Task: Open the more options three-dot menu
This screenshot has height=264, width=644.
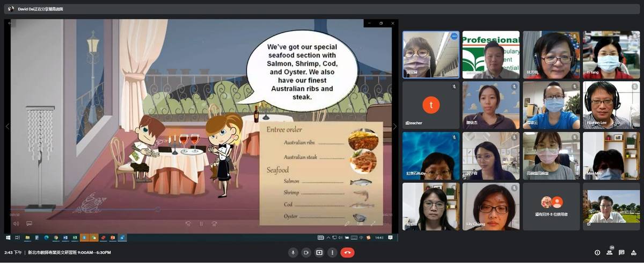Action: point(332,252)
